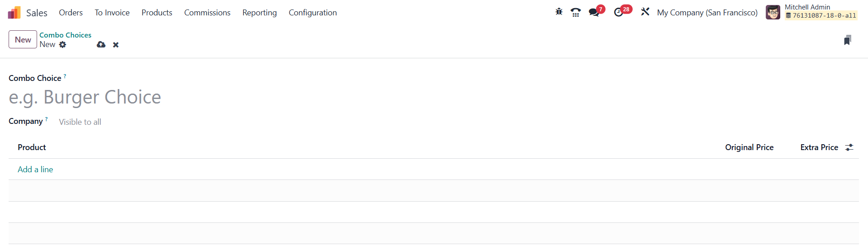This screenshot has height=250, width=868.
Task: Save record manually with cloud icon
Action: tap(101, 45)
